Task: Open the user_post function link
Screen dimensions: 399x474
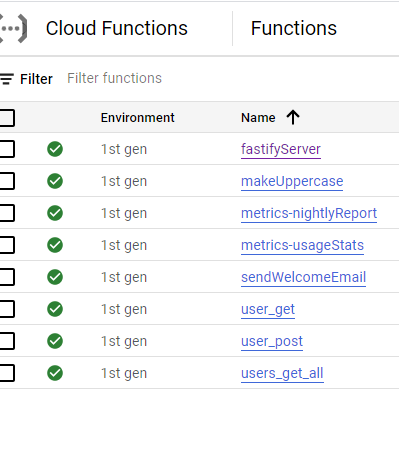Action: tap(272, 341)
